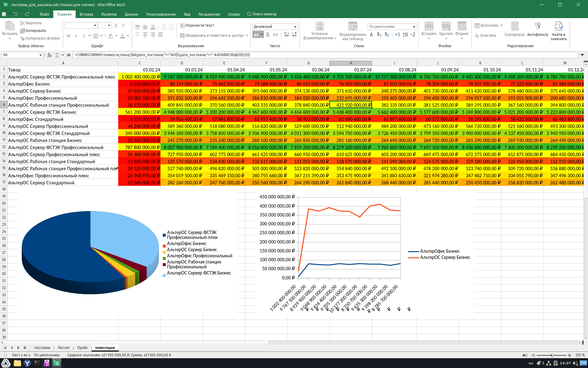Expand the formula bar with the arrow
Image resolution: width=588 pixels, height=368 pixels.
(582, 55)
